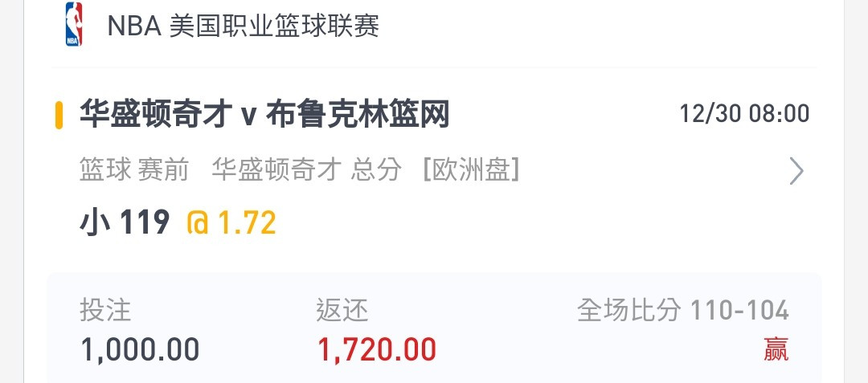Click the @1.72 odds value

pyautogui.click(x=231, y=222)
